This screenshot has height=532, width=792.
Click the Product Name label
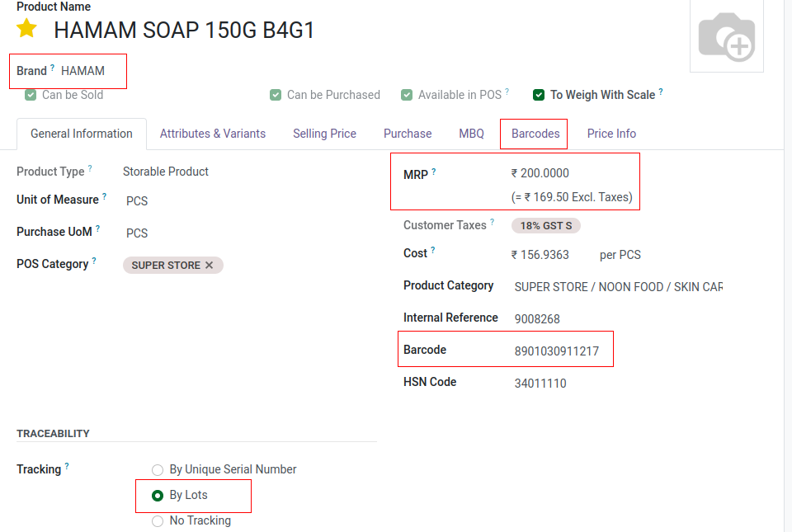tap(54, 7)
